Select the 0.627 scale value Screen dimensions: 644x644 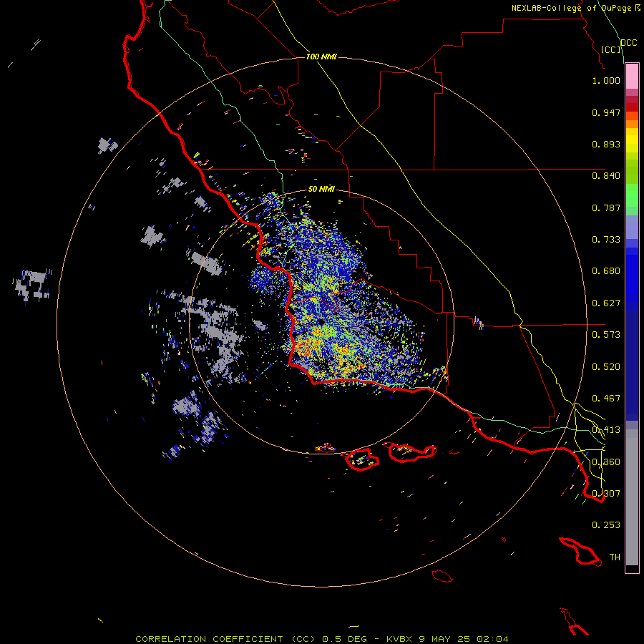pyautogui.click(x=606, y=303)
